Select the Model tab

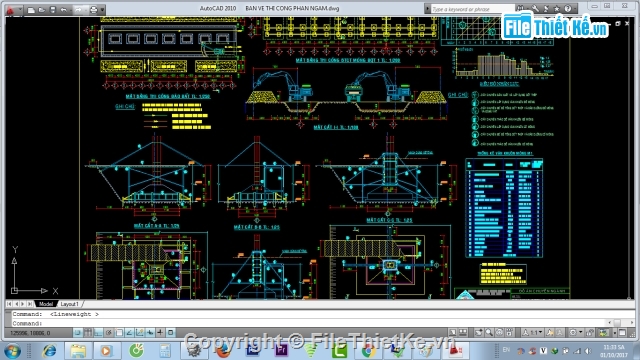click(x=46, y=304)
